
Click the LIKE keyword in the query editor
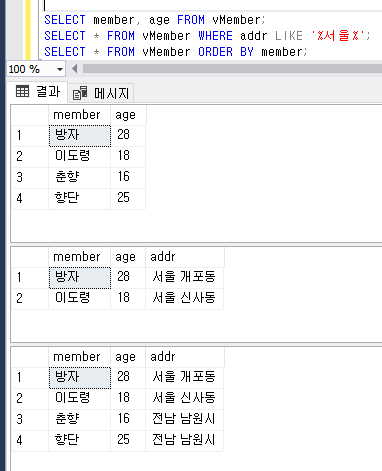click(x=289, y=36)
